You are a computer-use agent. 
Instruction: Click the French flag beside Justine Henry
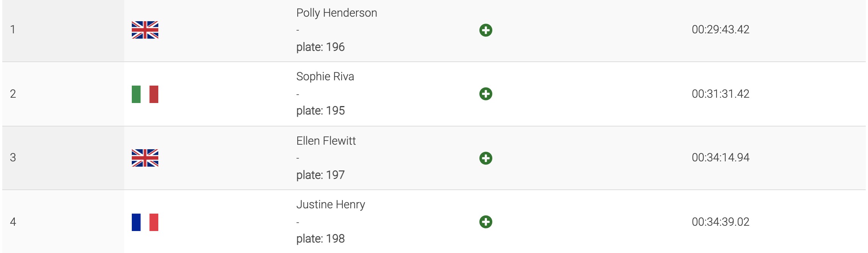tap(145, 222)
